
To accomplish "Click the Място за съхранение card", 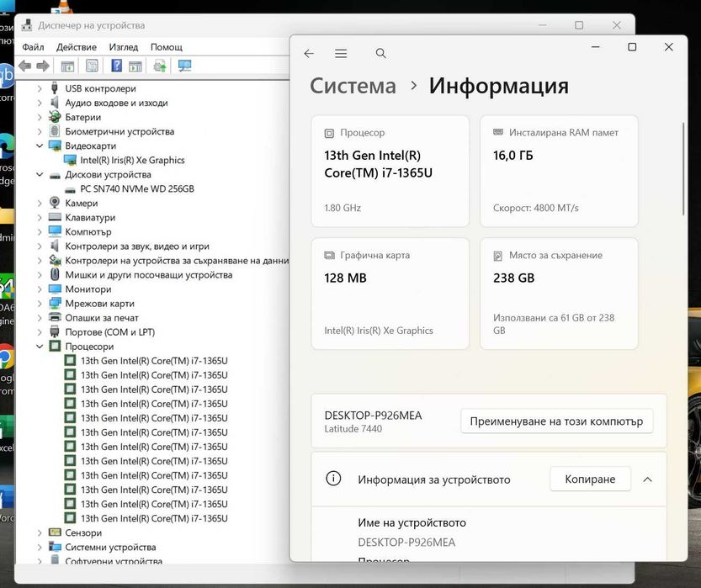I will pos(559,294).
